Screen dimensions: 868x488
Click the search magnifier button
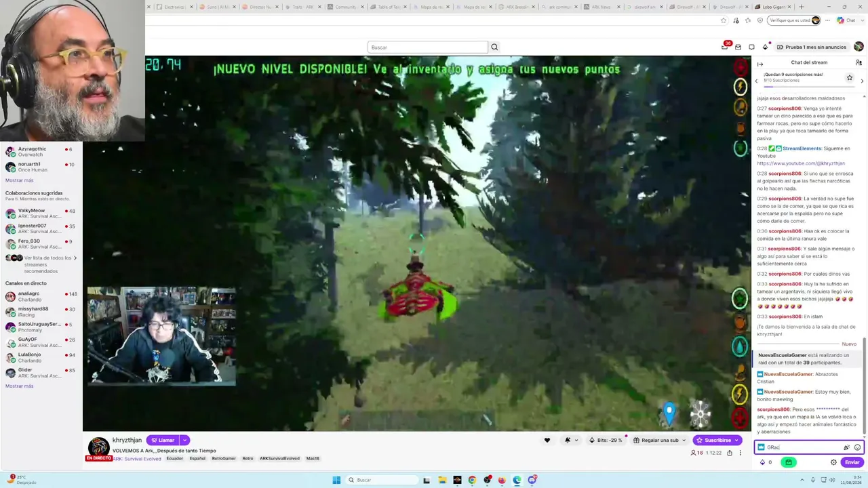pos(494,47)
